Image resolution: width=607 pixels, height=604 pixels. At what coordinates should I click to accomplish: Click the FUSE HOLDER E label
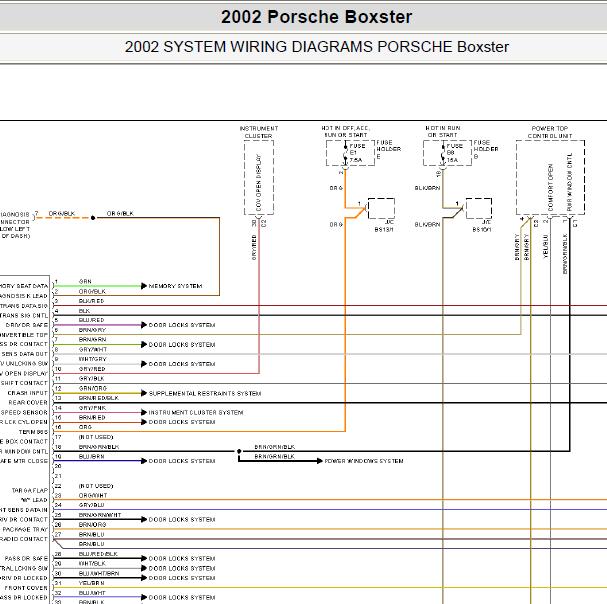tap(389, 149)
